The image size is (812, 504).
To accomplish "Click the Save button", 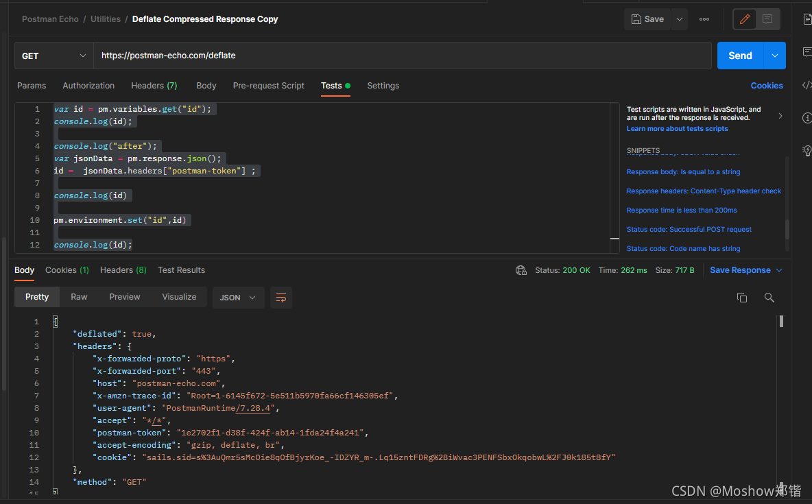I will point(647,19).
